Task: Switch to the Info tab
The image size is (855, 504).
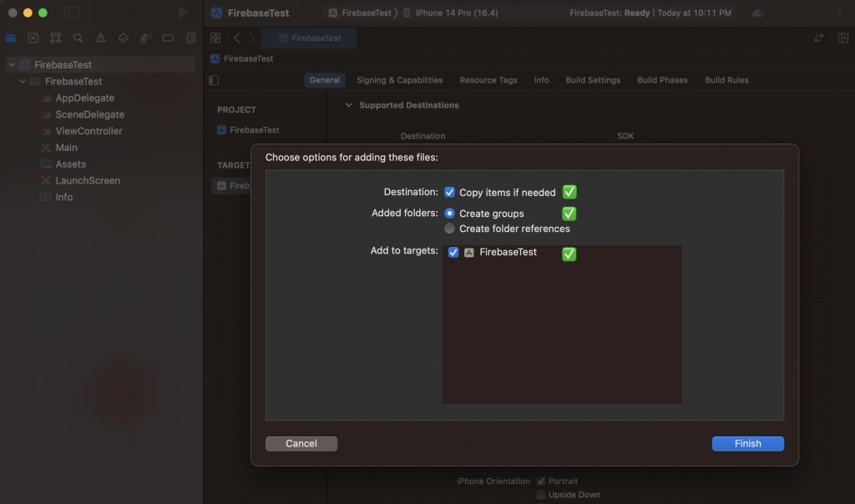Action: (x=541, y=80)
